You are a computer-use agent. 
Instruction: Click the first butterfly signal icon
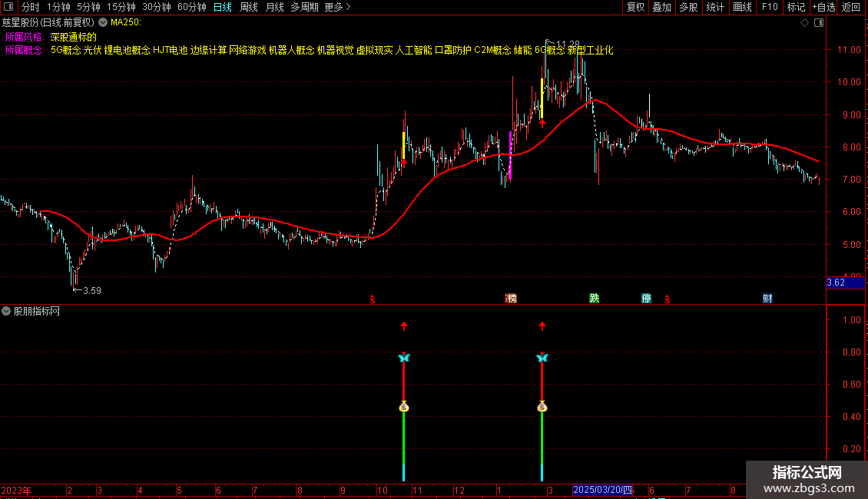(x=404, y=358)
